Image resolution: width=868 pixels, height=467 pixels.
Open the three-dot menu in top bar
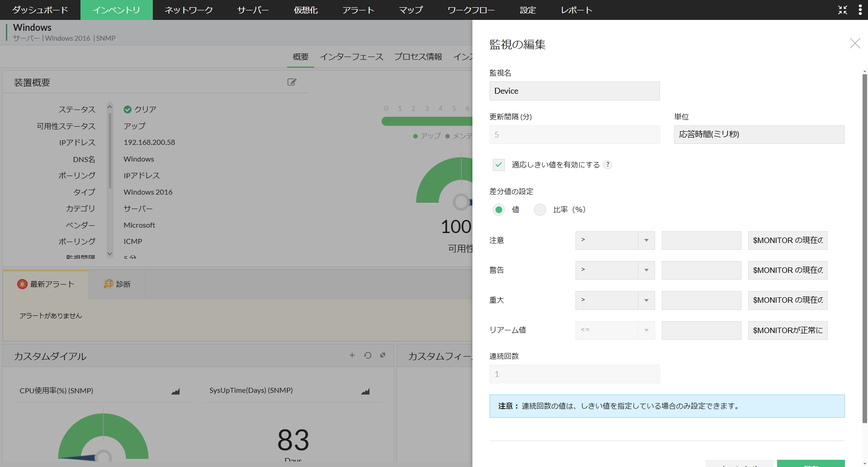[x=860, y=10]
